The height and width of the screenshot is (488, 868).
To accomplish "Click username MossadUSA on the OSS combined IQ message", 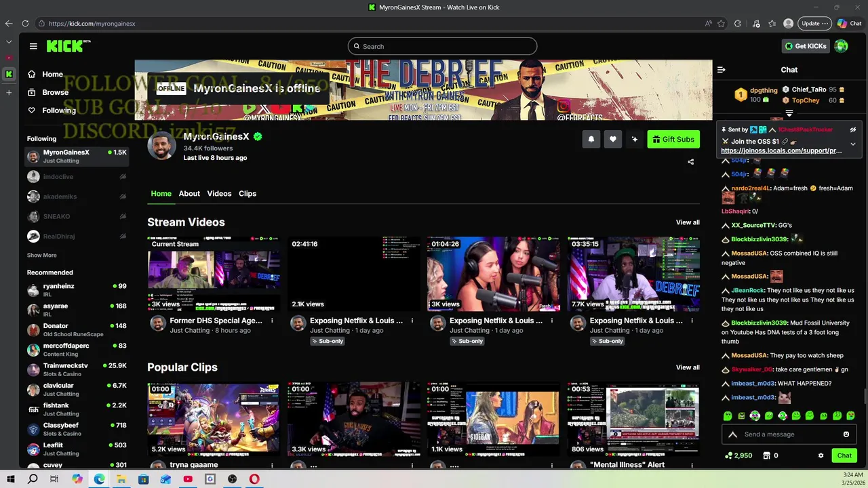I will (749, 253).
